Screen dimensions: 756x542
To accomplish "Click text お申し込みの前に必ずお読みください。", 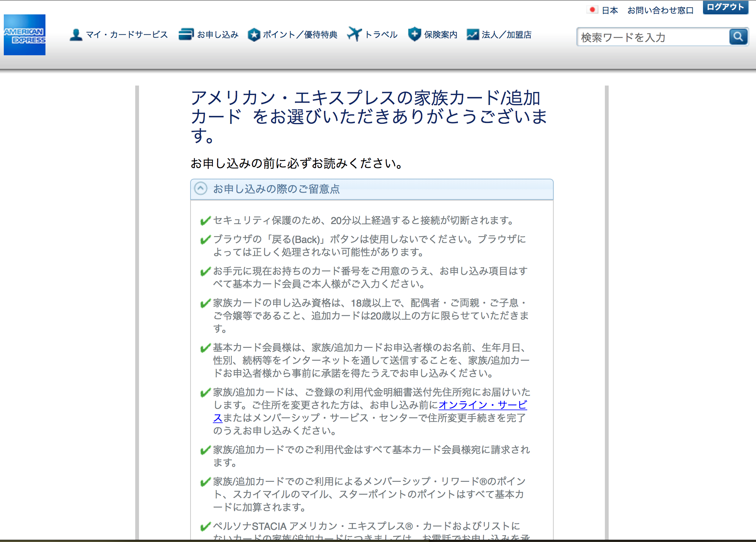I will pos(297,164).
